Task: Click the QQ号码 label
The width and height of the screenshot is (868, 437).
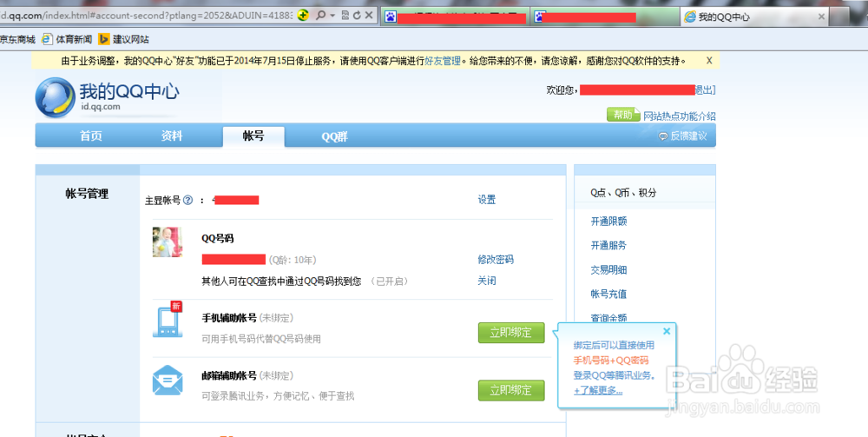Action: point(218,238)
